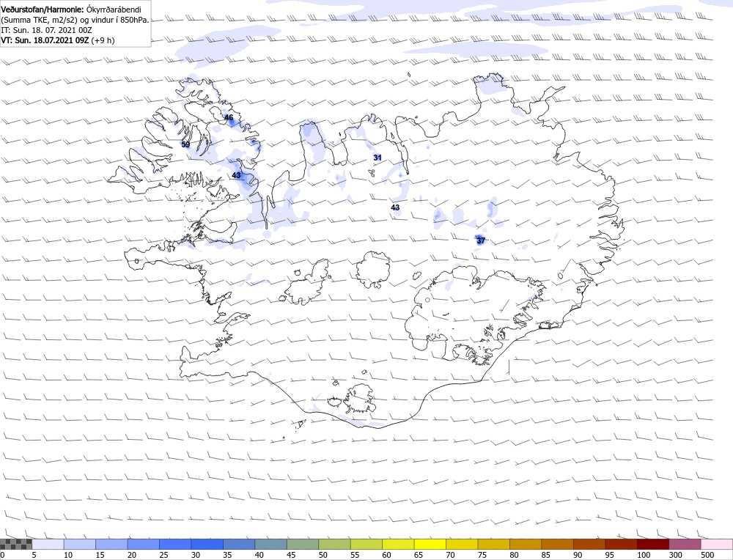Select the light blue swatch between 10 and 15

click(x=80, y=544)
